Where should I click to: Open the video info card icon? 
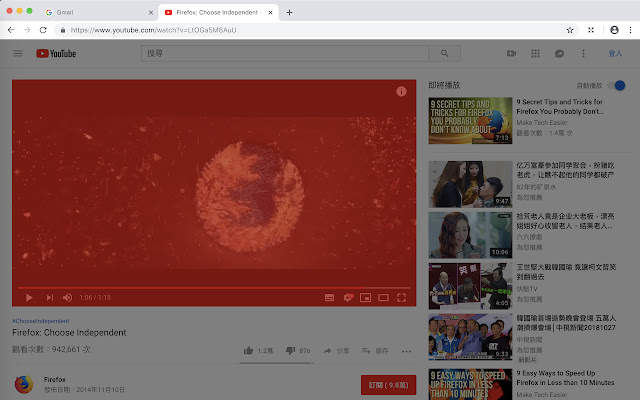[x=401, y=91]
